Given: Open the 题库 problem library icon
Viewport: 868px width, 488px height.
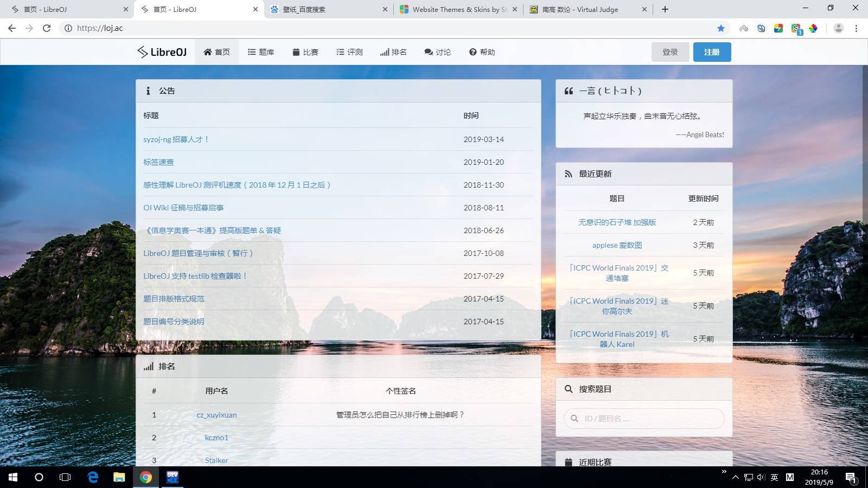Looking at the screenshot, I should click(251, 52).
